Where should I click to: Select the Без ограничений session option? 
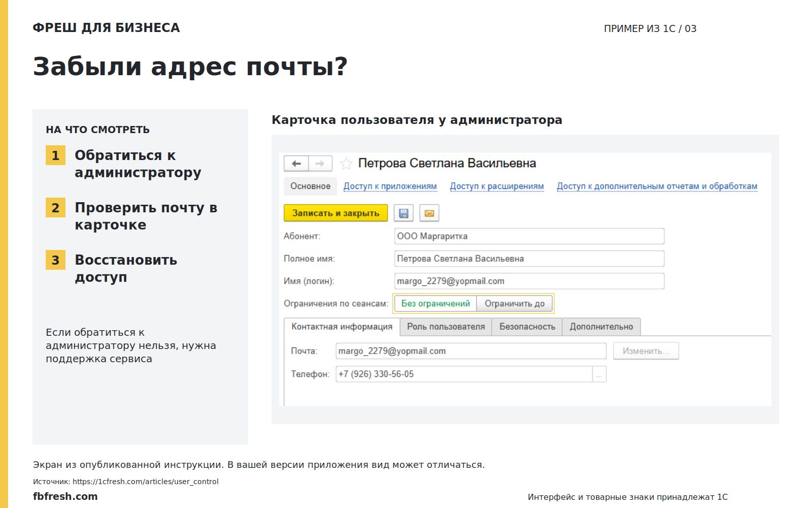coord(435,304)
